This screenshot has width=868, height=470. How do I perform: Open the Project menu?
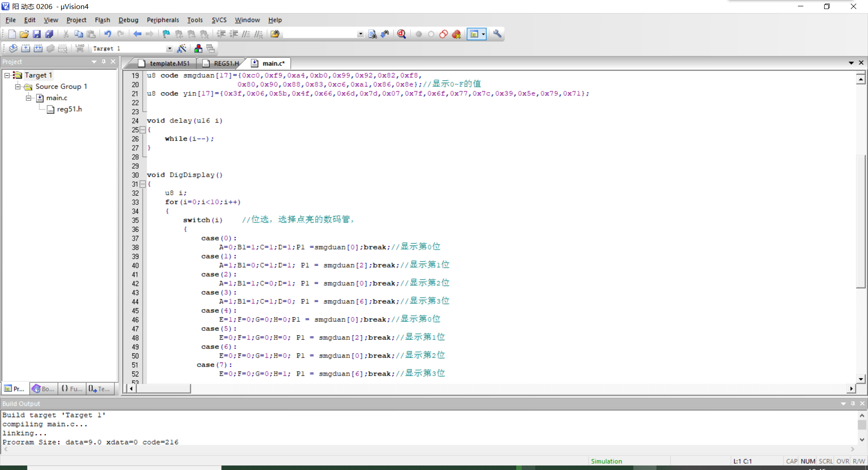[x=76, y=20]
